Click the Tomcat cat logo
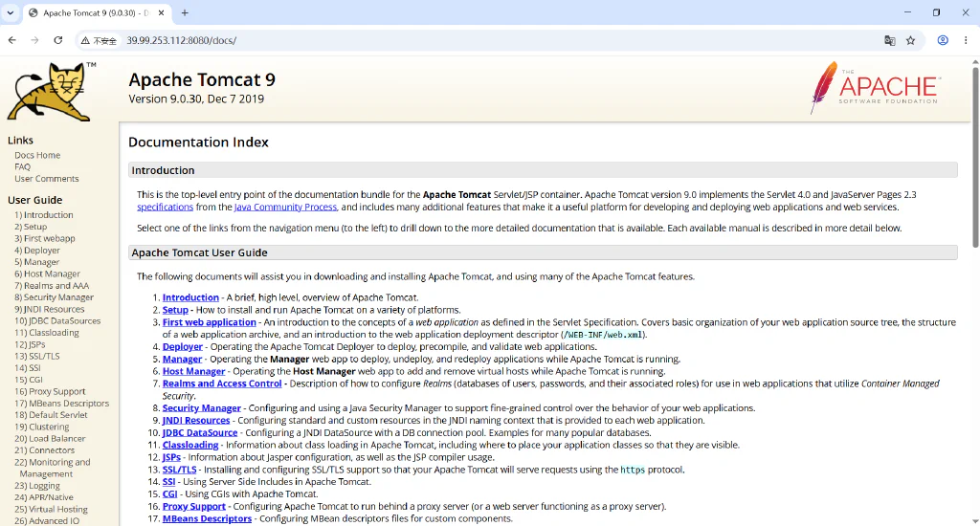Viewport: 980px width, 526px height. [52, 91]
